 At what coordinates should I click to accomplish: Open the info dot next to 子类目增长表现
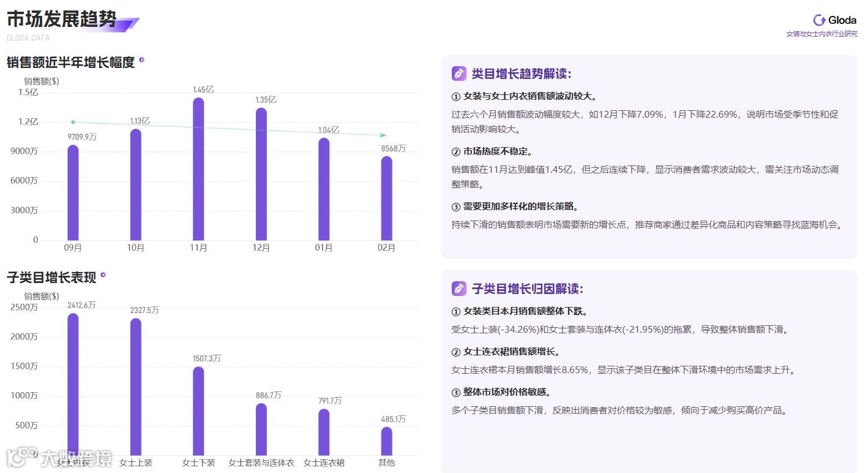pyautogui.click(x=102, y=274)
